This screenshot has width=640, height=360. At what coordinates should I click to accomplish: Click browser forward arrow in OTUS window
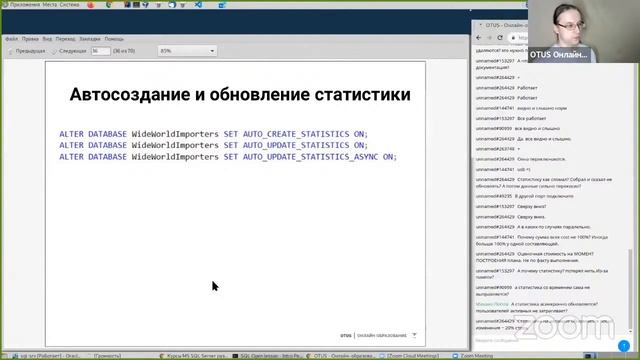[489, 38]
